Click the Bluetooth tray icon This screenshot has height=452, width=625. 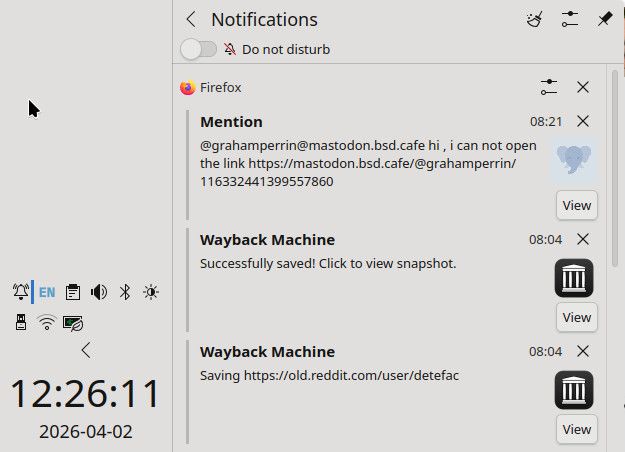[x=125, y=292]
